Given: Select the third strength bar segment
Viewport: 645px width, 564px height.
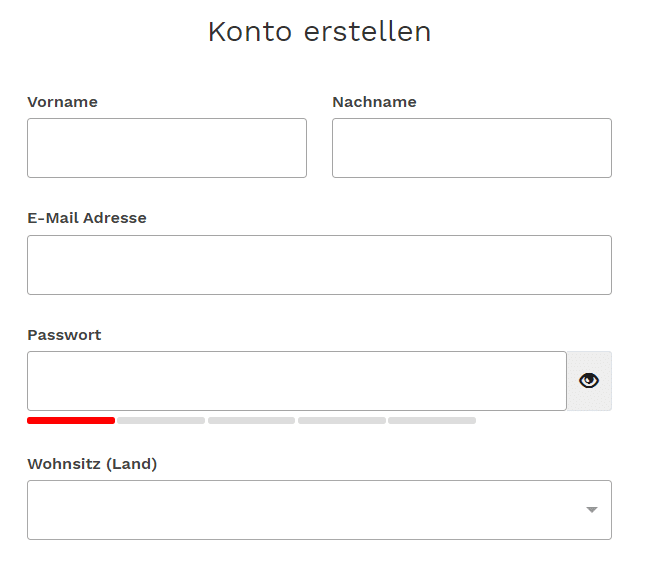Looking at the screenshot, I should point(251,420).
